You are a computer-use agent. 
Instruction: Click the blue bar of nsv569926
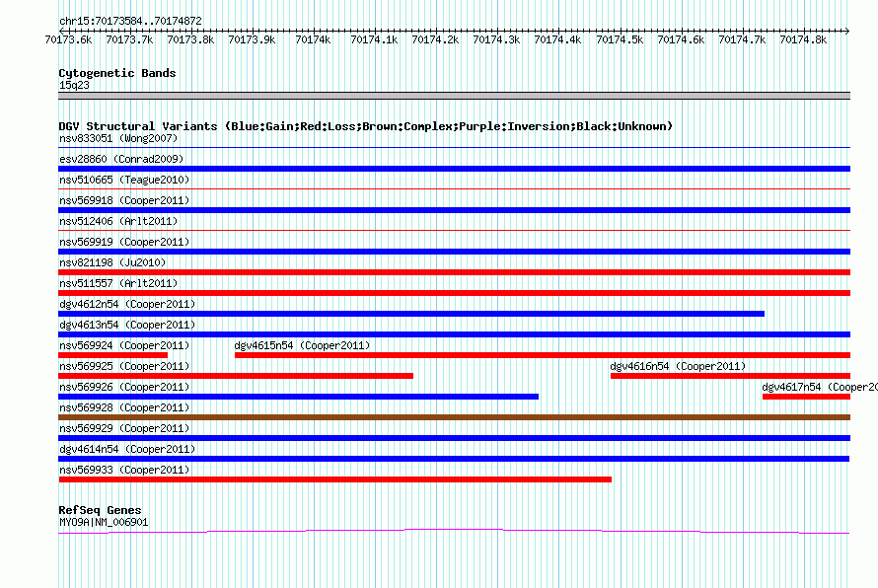click(x=299, y=397)
